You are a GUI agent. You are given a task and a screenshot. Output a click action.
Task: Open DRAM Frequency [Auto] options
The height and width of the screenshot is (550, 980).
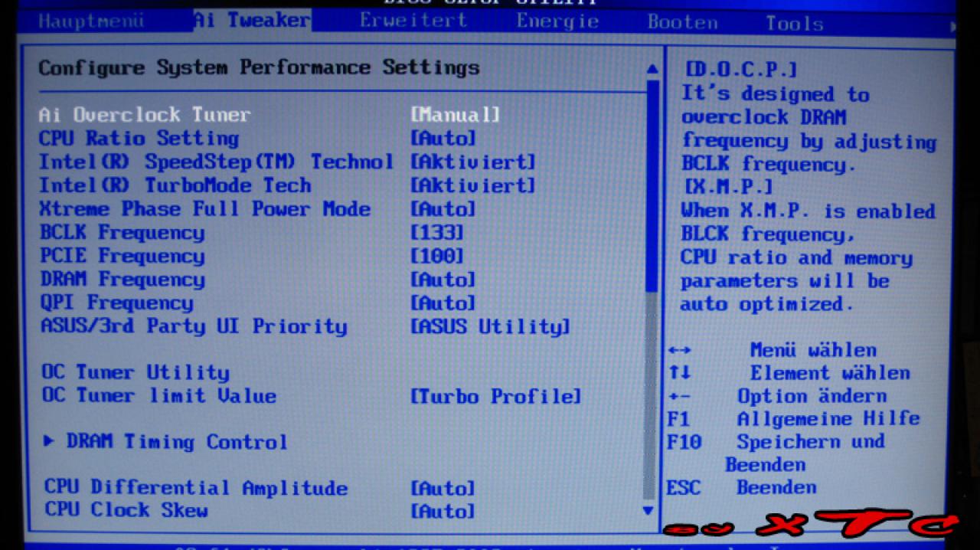point(443,280)
